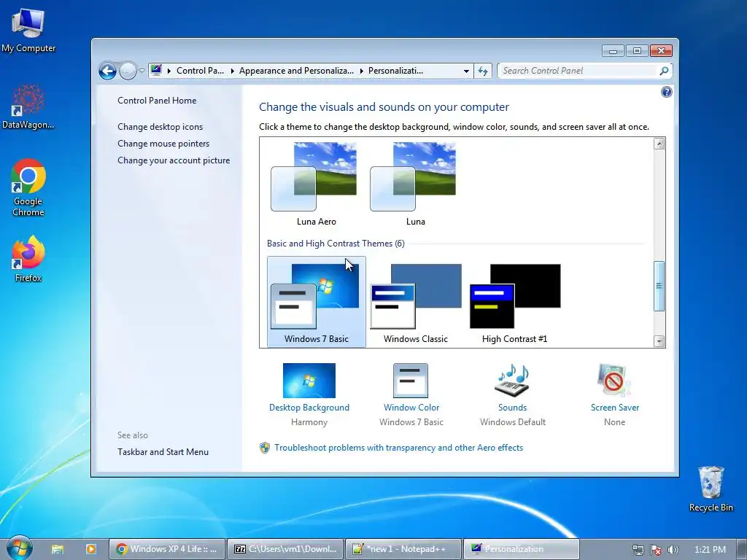Viewport: 747px width, 560px height.
Task: Switch to the Notepad++ taskbar button
Action: point(403,549)
